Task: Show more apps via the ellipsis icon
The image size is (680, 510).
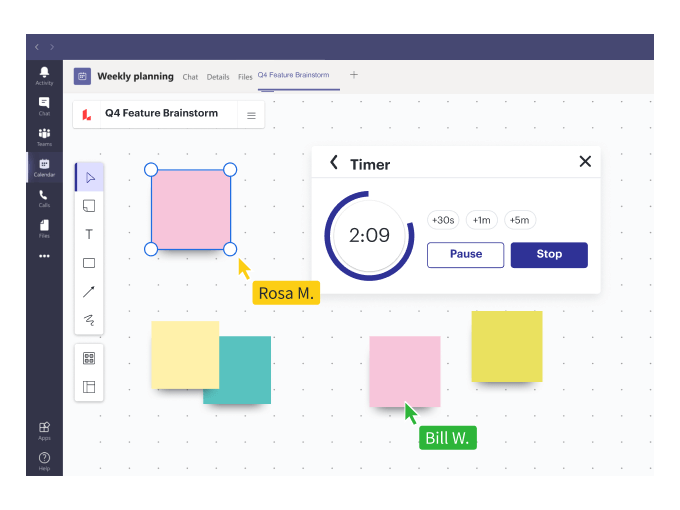Action: [44, 256]
